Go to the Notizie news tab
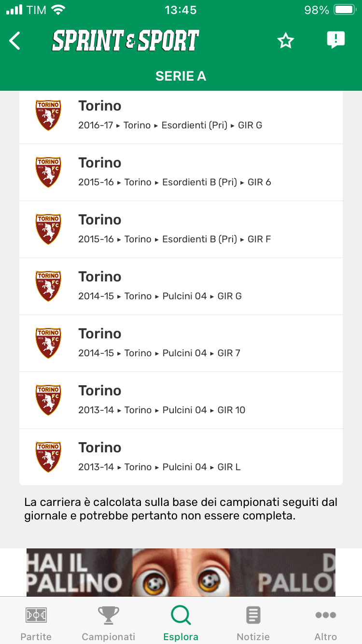The image size is (362, 644). pos(253,623)
